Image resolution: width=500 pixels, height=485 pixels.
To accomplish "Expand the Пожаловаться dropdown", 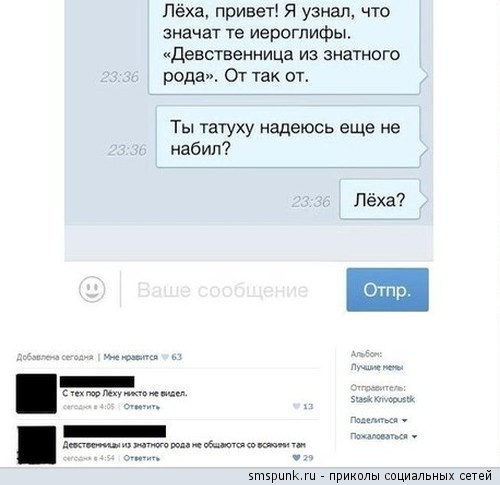I will point(383,436).
